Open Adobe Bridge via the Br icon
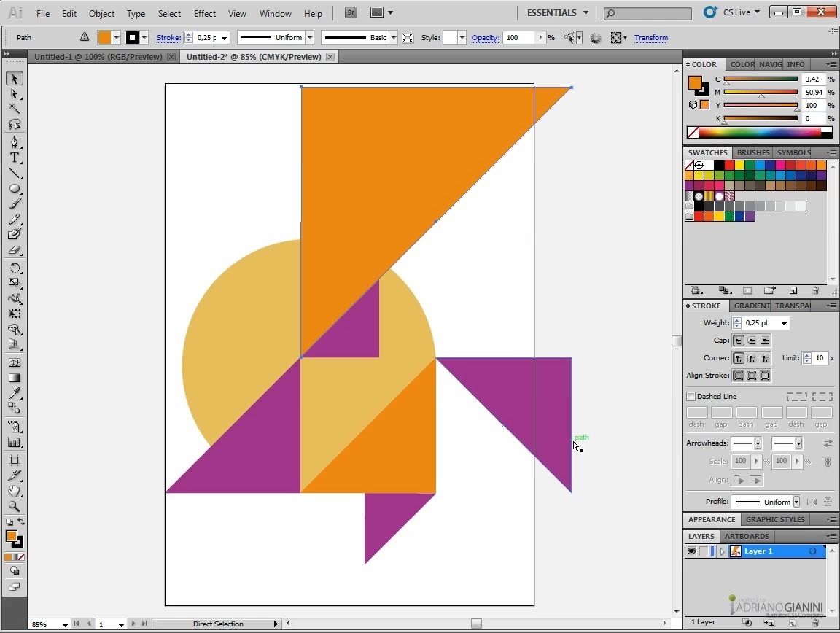The width and height of the screenshot is (840, 633). tap(350, 12)
